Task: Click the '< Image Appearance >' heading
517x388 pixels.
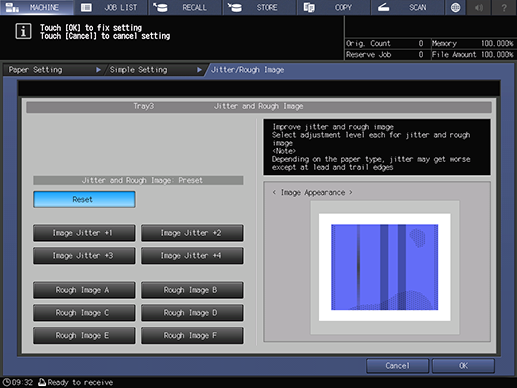Action: 312,192
